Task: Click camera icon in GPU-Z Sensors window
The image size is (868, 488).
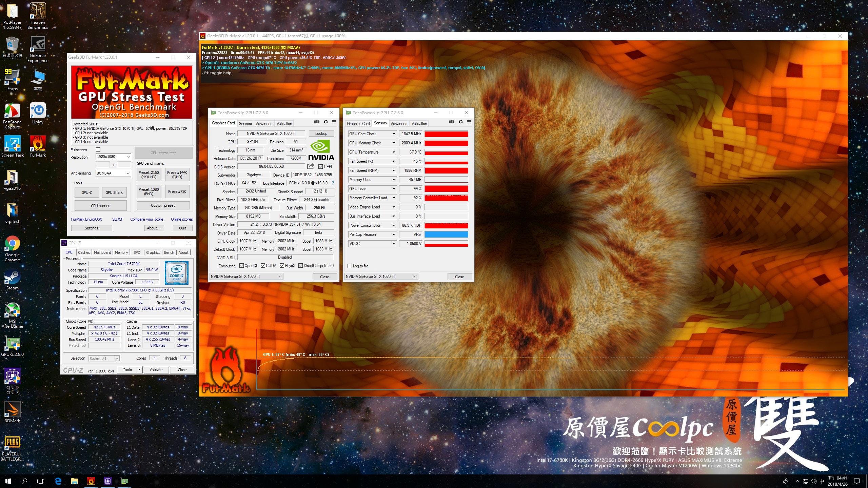Action: coord(451,122)
